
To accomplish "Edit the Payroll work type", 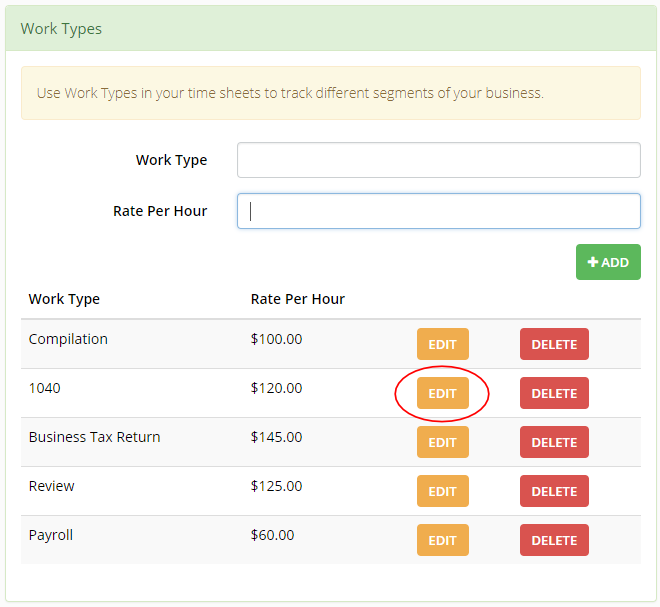I will coord(443,540).
